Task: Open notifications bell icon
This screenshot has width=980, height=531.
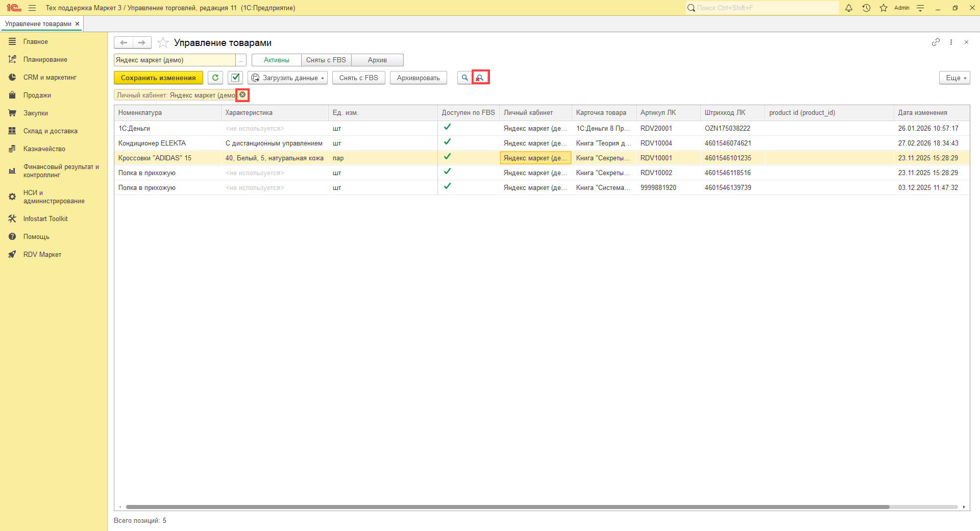Action: pos(849,8)
